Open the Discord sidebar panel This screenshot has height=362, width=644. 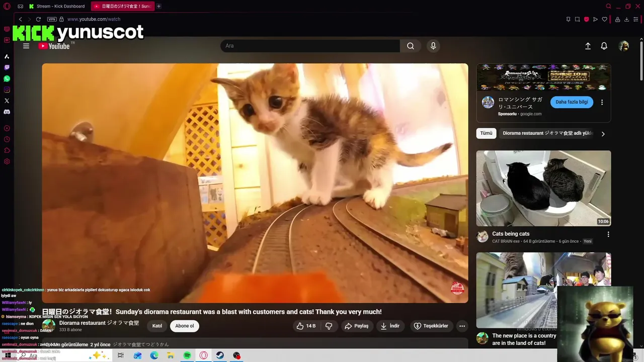pos(7,112)
